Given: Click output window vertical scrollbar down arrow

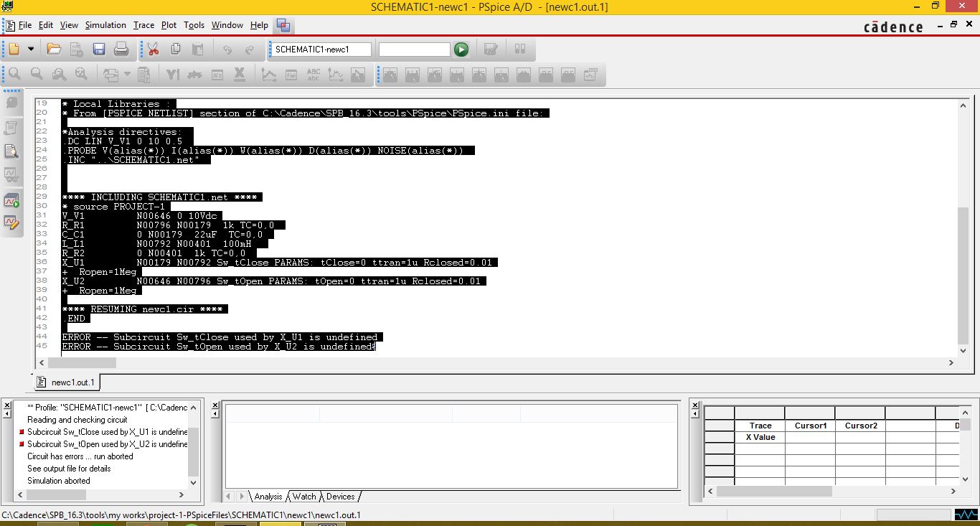Looking at the screenshot, I should pyautogui.click(x=963, y=351).
